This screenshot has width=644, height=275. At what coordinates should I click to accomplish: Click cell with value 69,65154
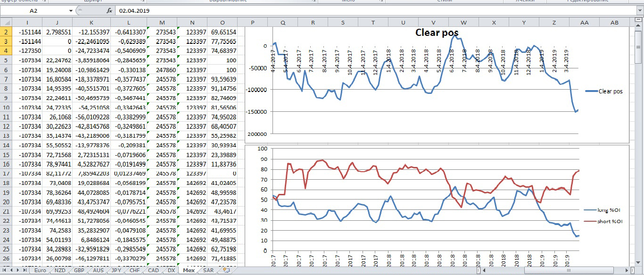pyautogui.click(x=222, y=32)
